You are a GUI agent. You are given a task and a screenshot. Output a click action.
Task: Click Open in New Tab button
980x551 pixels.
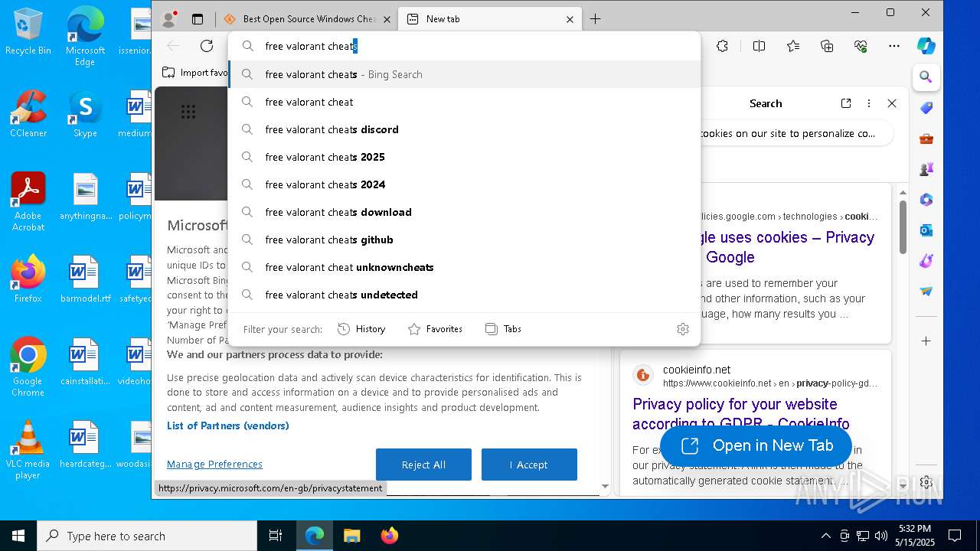tap(756, 445)
